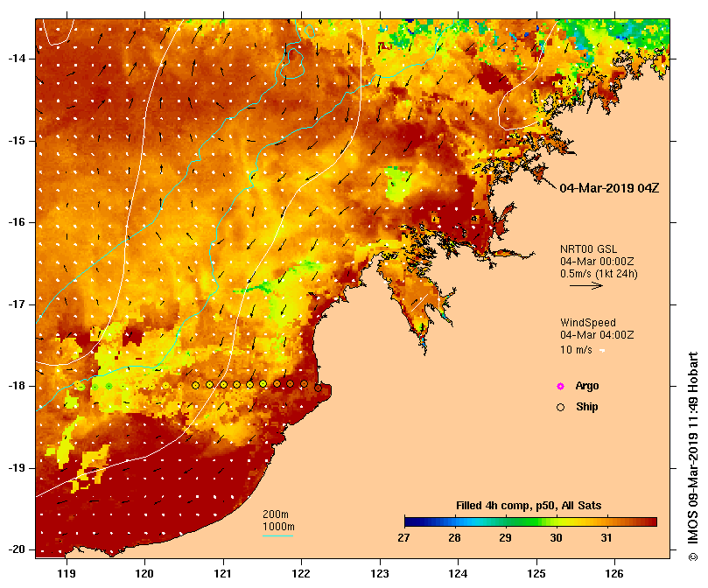
Task: Click latitude axis label '-15'
Action: click(17, 141)
